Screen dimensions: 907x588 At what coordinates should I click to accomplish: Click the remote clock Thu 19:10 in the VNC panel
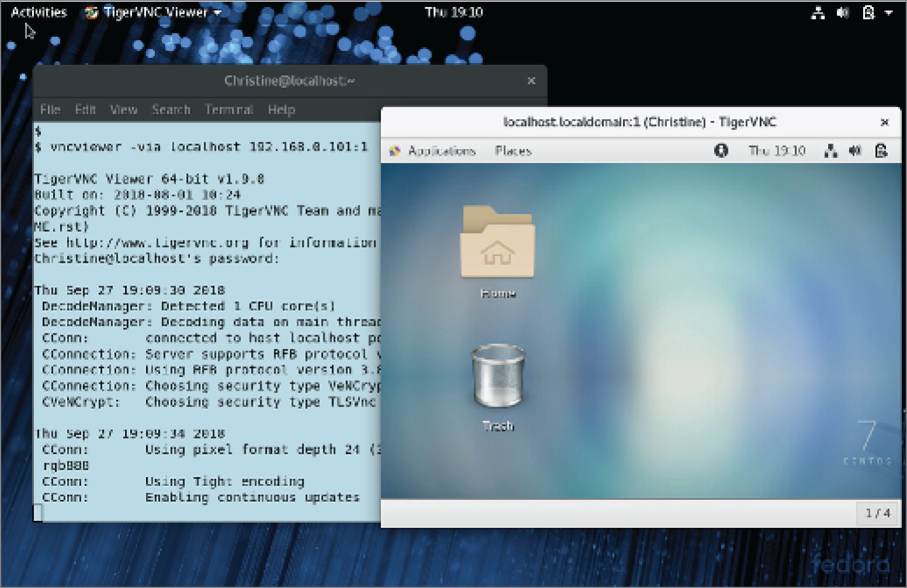click(x=777, y=151)
